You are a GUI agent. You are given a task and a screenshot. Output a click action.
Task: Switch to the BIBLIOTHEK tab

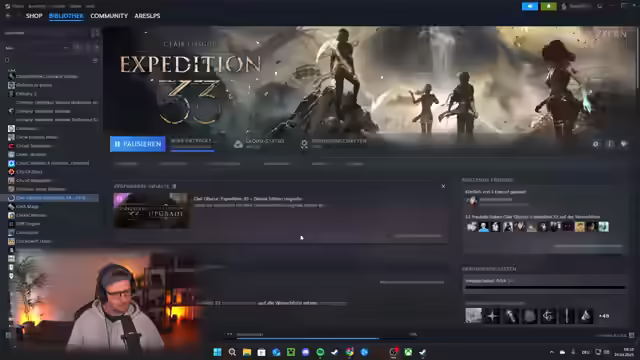click(66, 16)
